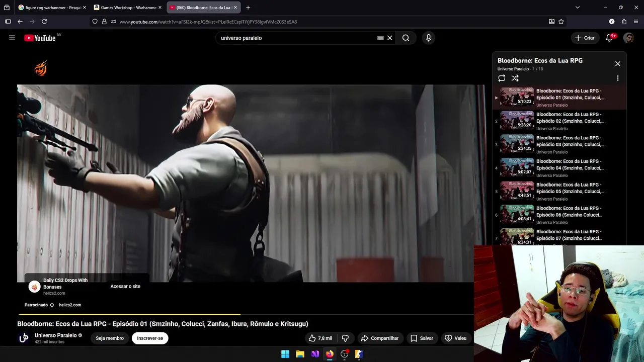644x362 pixels.
Task: Open site permissions icon in address bar
Action: pyautogui.click(x=114, y=22)
